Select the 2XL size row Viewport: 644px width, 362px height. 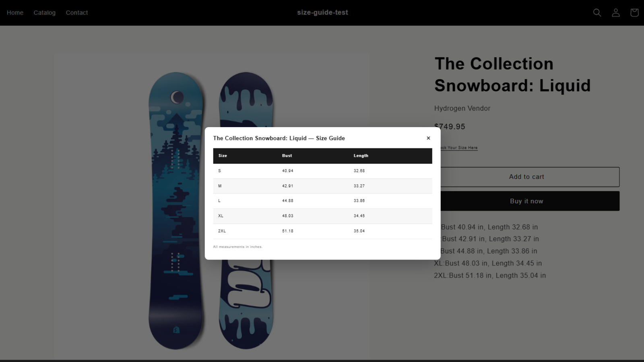tap(322, 231)
